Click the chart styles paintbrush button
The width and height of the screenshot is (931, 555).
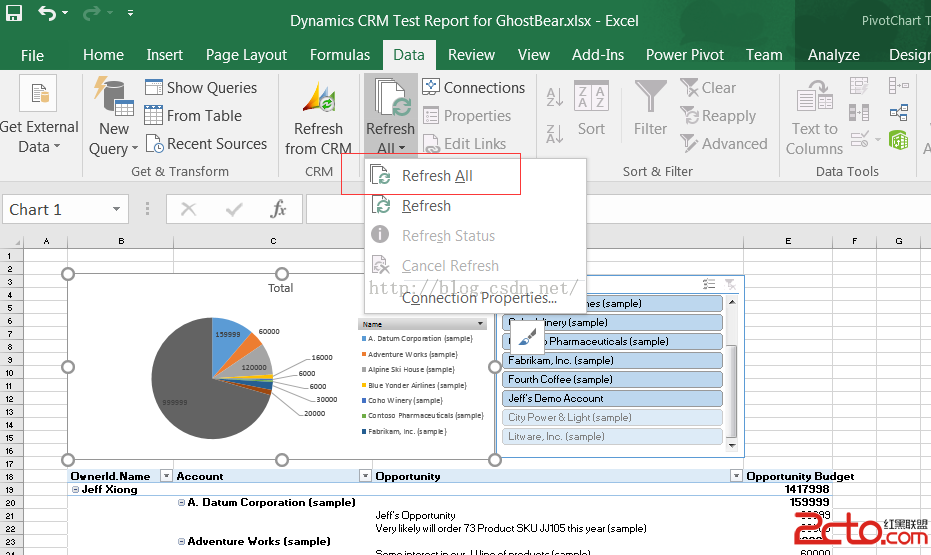527,338
